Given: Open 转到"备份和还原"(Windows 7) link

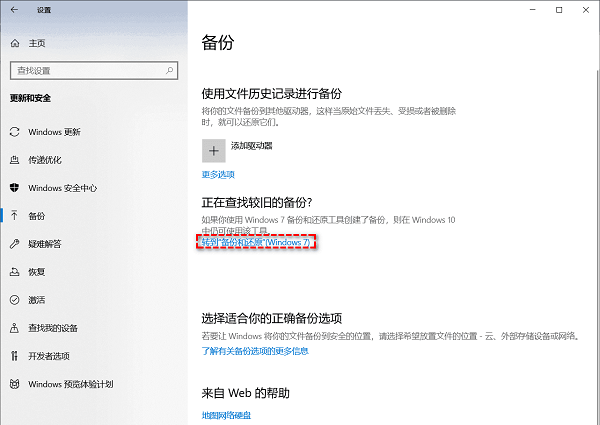Looking at the screenshot, I should (x=256, y=242).
